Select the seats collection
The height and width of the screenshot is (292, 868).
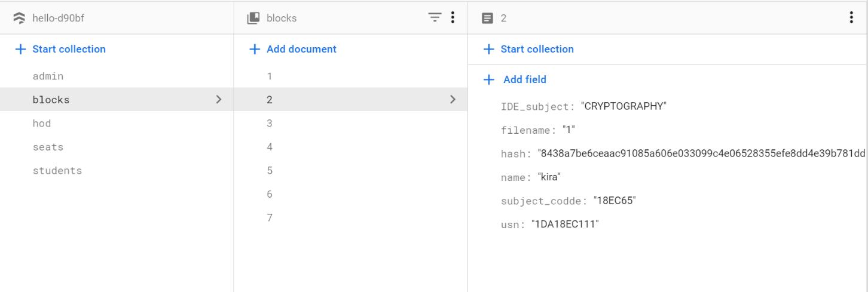tap(48, 147)
